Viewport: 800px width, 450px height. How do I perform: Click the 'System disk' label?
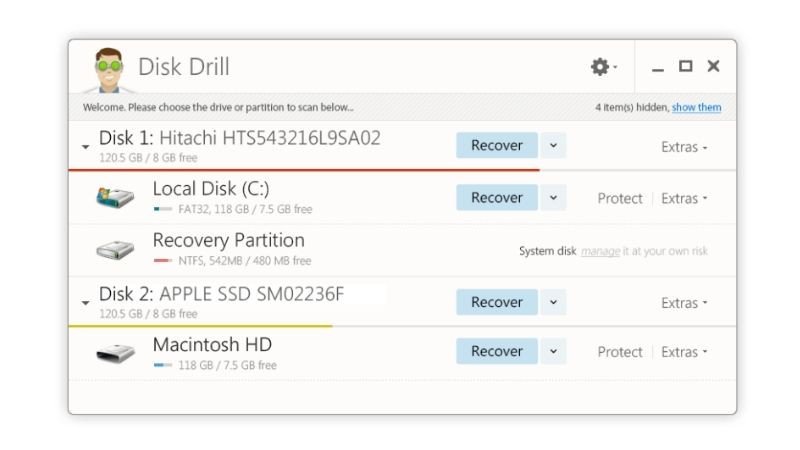pyautogui.click(x=547, y=251)
